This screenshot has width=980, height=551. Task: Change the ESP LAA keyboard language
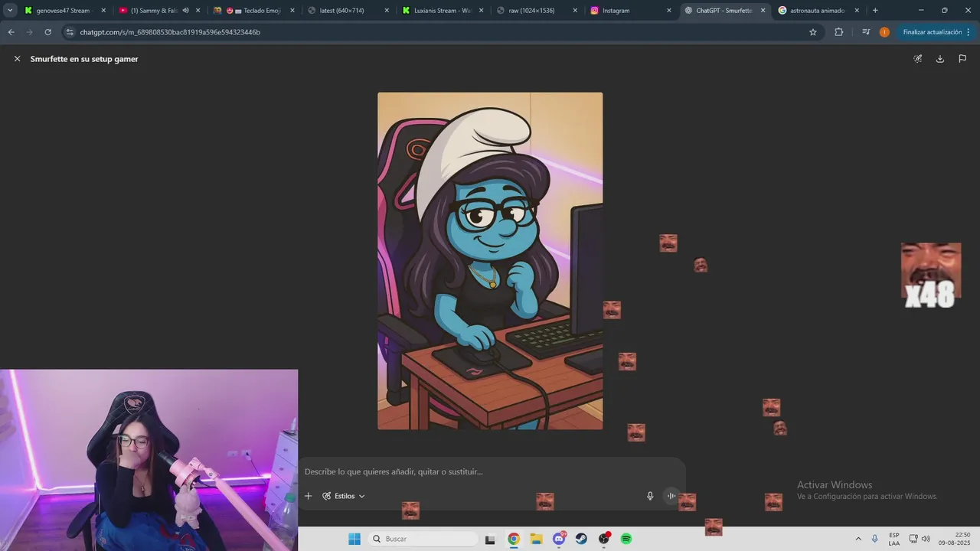point(894,539)
